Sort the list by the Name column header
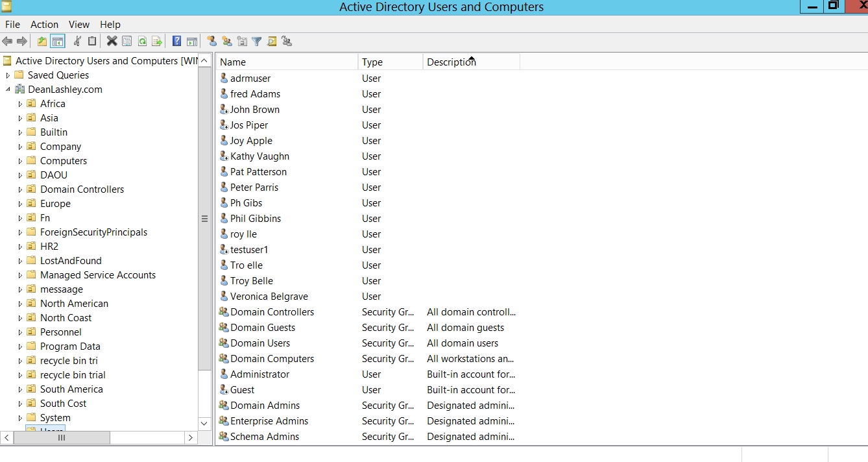This screenshot has width=868, height=462. [x=287, y=62]
